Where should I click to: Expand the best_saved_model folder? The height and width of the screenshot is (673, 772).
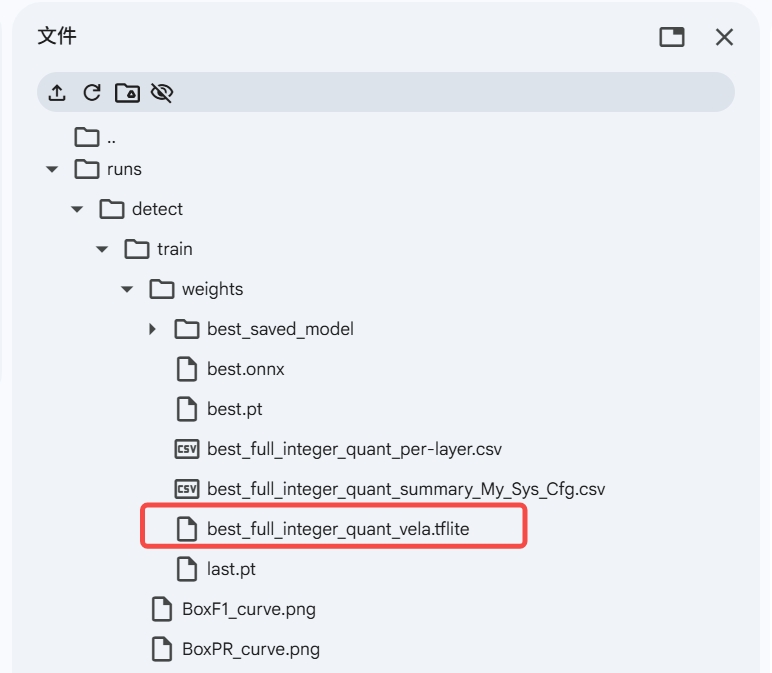152,329
